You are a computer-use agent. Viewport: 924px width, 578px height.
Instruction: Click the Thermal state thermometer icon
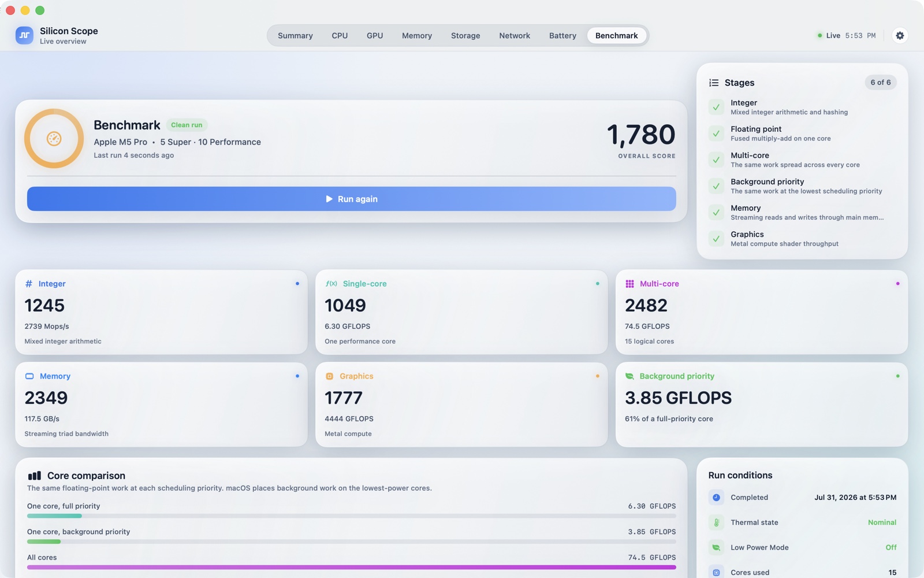coord(716,523)
